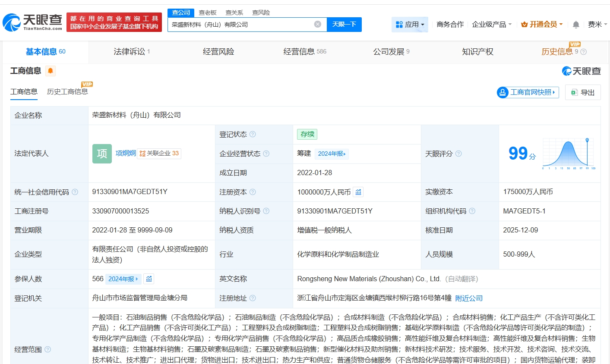The width and height of the screenshot is (610, 364).
Task: Expand the 企业级产品 dropdown
Action: [492, 25]
